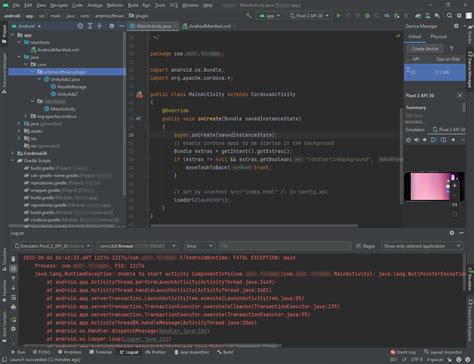Click the Logcat search input field
Image resolution: width=474 pixels, height=364 pixels.
[285, 246]
